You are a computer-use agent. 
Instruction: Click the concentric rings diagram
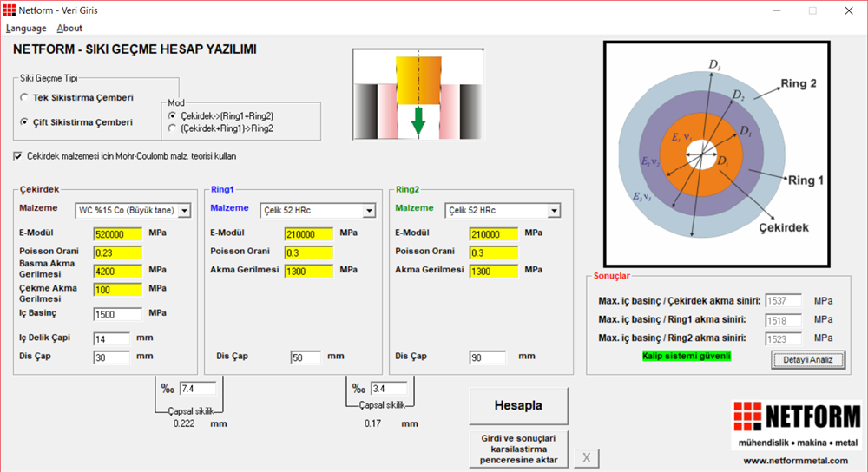click(x=716, y=154)
